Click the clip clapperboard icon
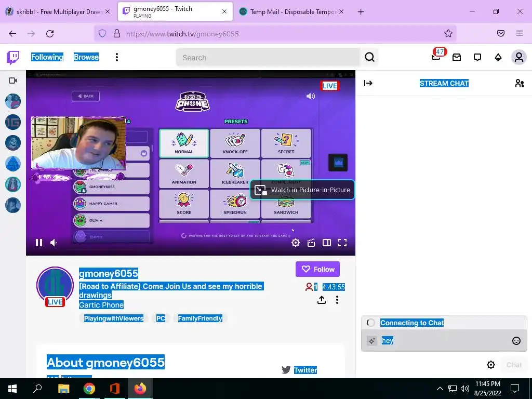532x399 pixels. coord(311,243)
